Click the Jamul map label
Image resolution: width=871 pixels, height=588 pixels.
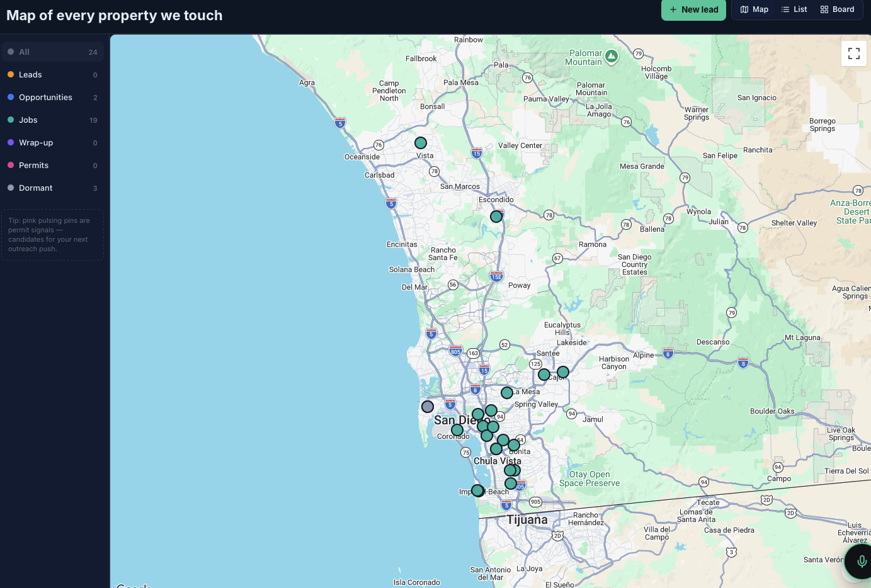(x=593, y=419)
